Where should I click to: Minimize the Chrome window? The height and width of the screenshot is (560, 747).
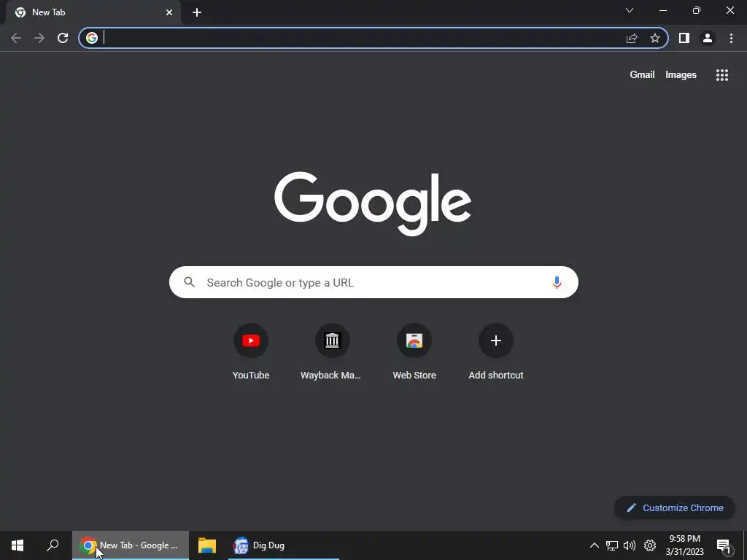click(x=662, y=10)
